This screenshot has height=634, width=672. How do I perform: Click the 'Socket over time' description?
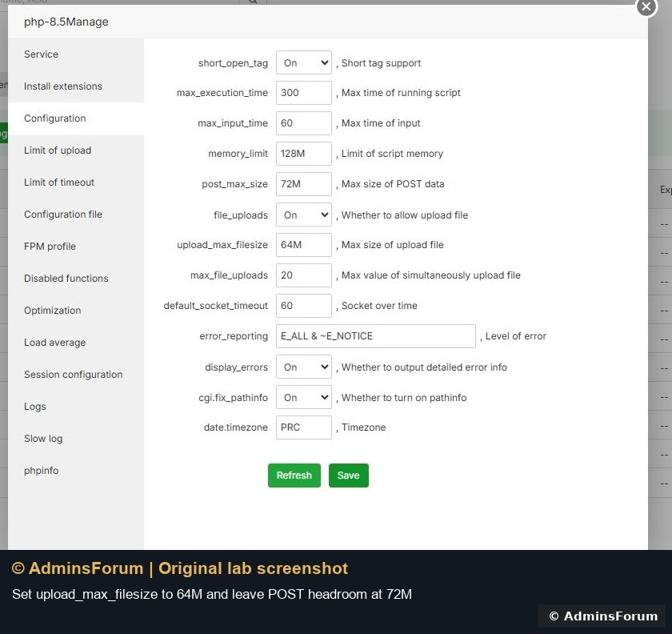pyautogui.click(x=379, y=306)
